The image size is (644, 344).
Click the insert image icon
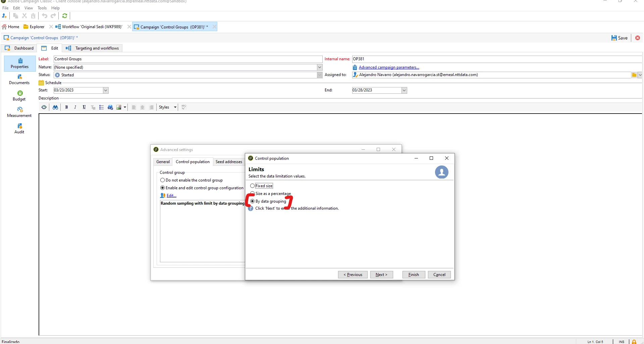[x=119, y=107]
